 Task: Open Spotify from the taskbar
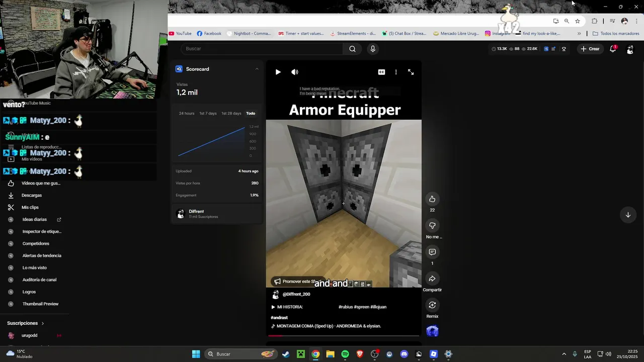[x=345, y=354]
